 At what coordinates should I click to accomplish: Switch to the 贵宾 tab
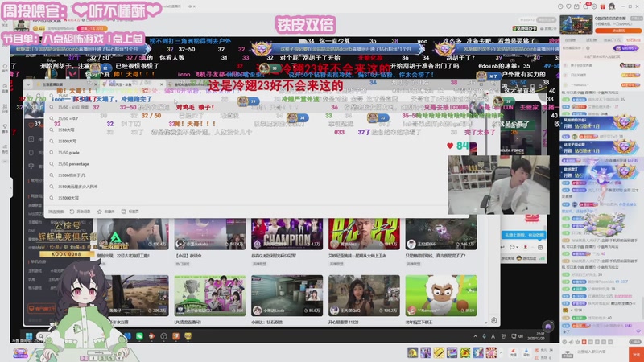click(x=613, y=40)
